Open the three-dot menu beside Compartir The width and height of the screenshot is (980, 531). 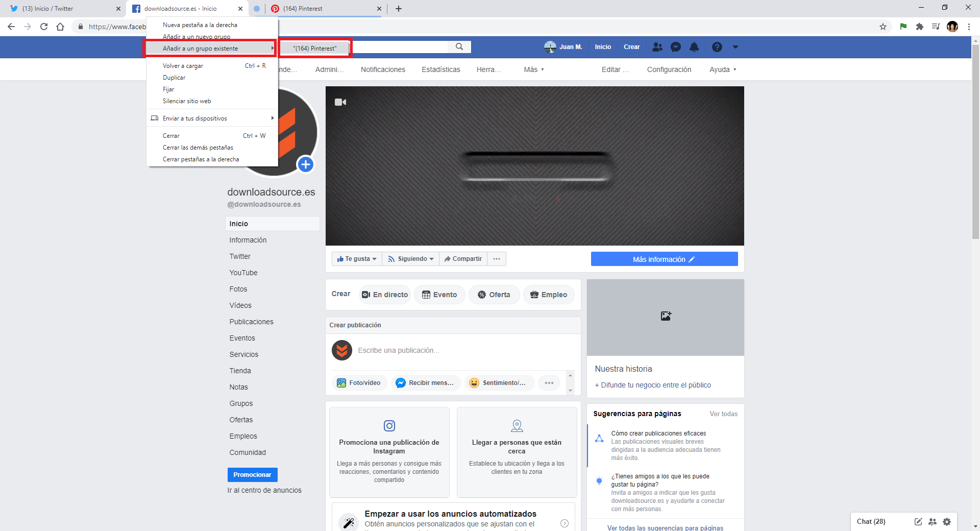(x=497, y=259)
